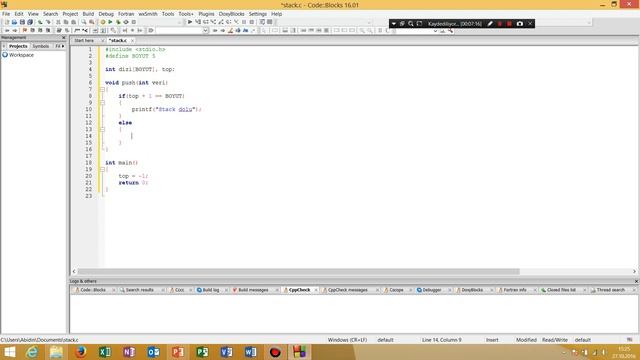This screenshot has width=640, height=360.
Task: Open Firefox from the taskbar
Action: click(80, 352)
